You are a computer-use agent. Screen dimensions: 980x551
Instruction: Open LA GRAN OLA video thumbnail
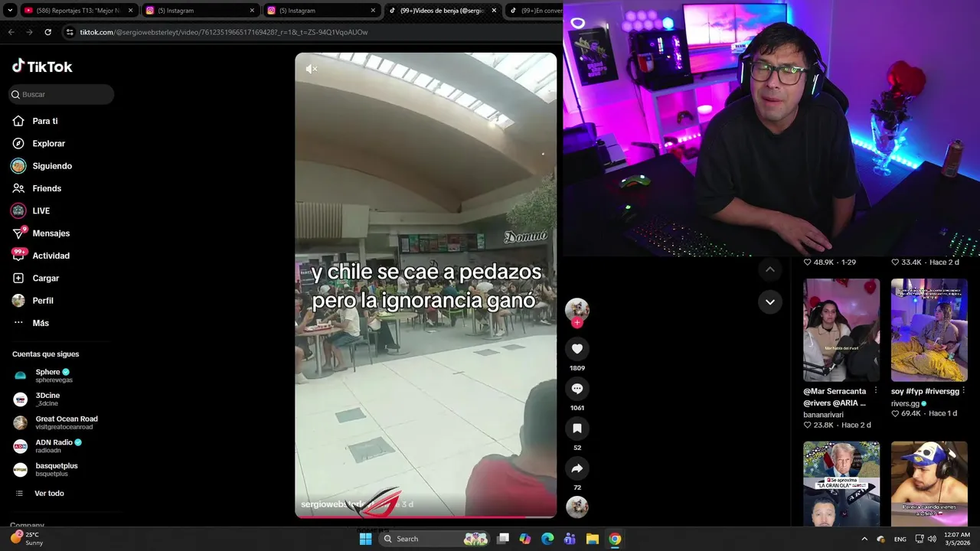(x=841, y=484)
